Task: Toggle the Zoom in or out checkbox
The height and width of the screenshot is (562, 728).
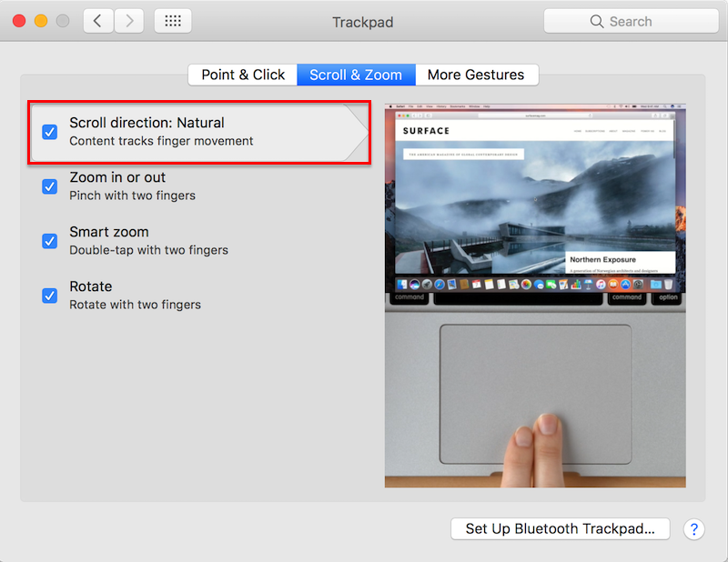Action: click(50, 186)
